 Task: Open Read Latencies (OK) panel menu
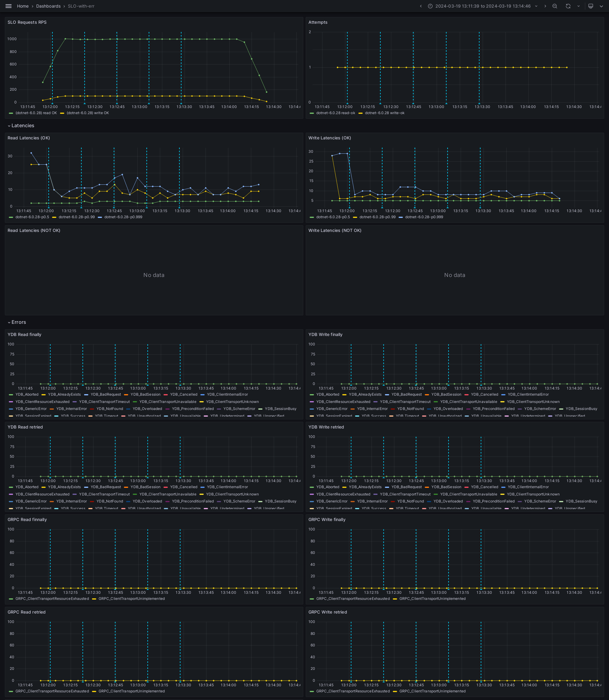point(29,138)
